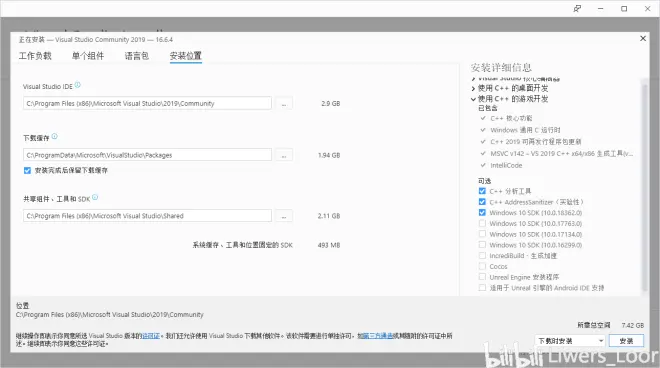Open the 许可证 license link
Screen dimensions: 660x368
(x=151, y=336)
